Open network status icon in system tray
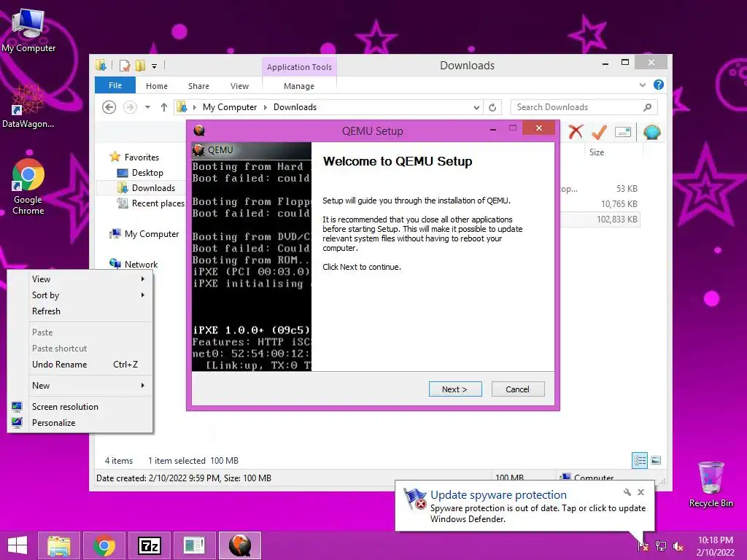The height and width of the screenshot is (560, 747). click(x=661, y=546)
